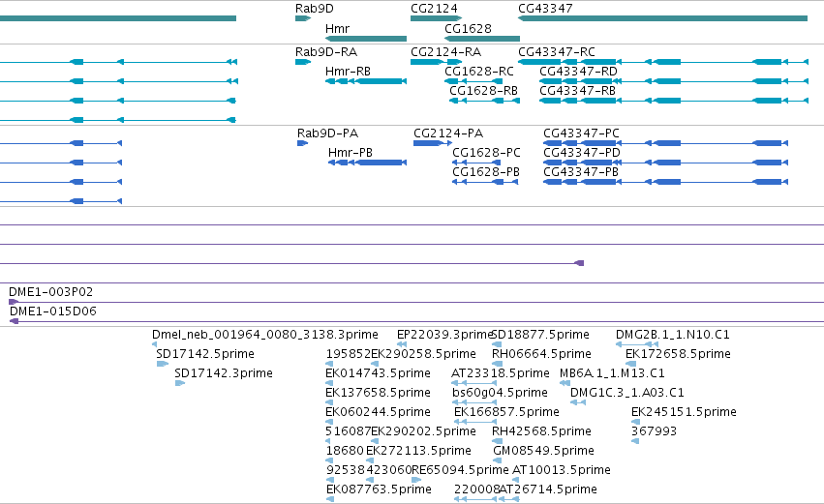This screenshot has height=504, width=824.
Task: Select EST RH06664.5prime
Action: pos(541,354)
